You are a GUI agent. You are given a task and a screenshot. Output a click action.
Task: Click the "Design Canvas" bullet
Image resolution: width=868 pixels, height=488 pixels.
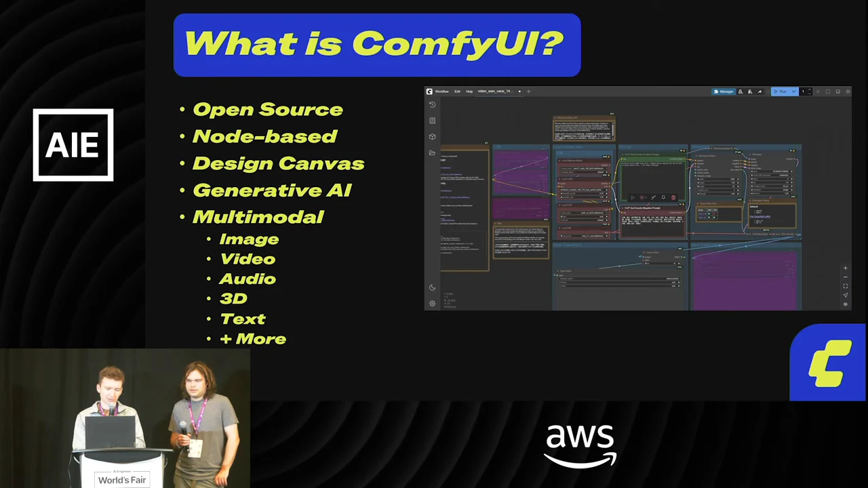point(279,163)
